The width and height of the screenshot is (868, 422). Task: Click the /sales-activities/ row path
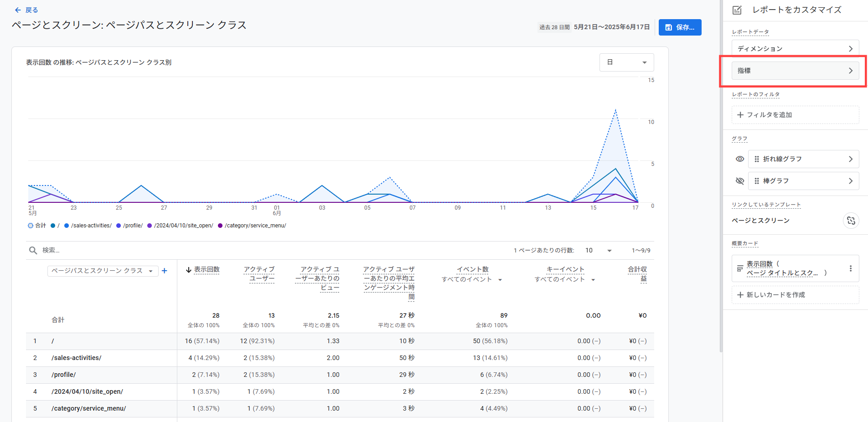tap(77, 358)
